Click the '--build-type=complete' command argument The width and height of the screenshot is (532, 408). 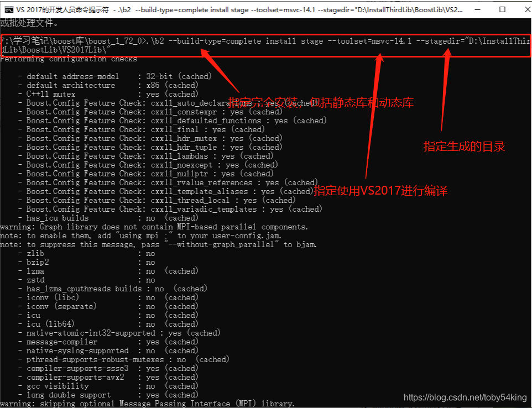(x=215, y=41)
